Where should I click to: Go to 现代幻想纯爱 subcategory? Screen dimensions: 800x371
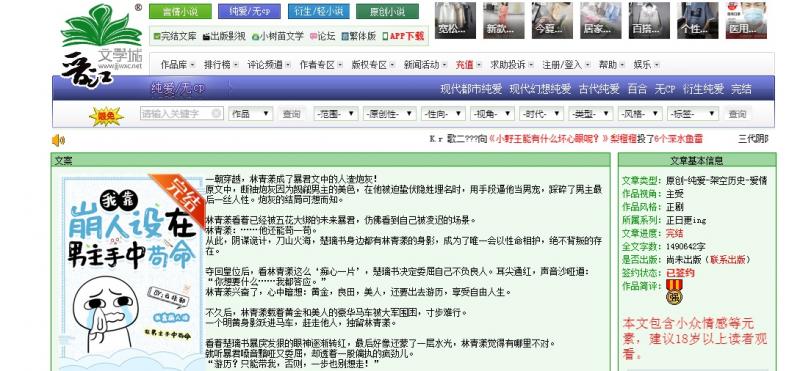click(540, 89)
